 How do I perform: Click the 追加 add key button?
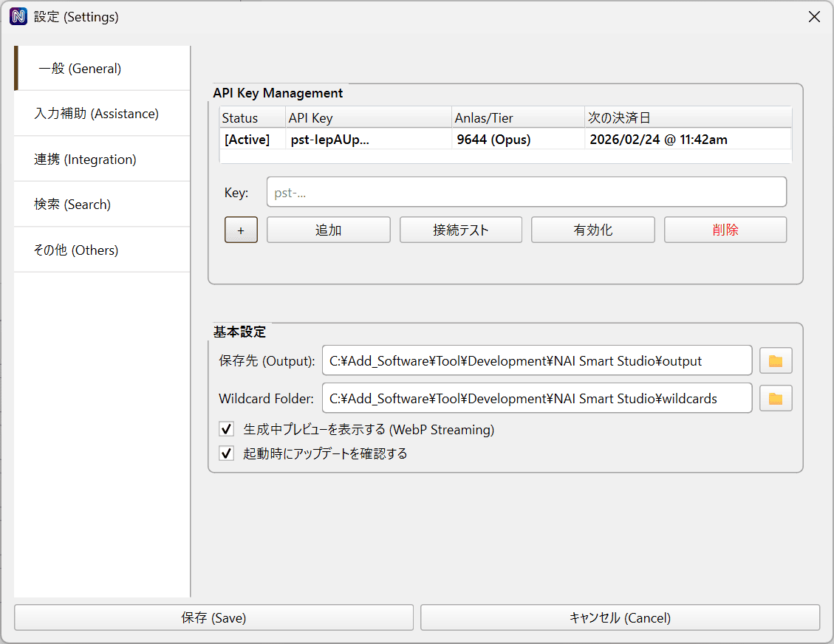pos(328,230)
